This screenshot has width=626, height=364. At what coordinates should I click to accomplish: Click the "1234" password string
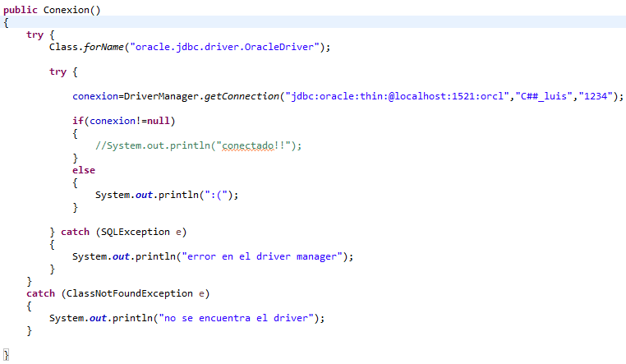coord(596,96)
